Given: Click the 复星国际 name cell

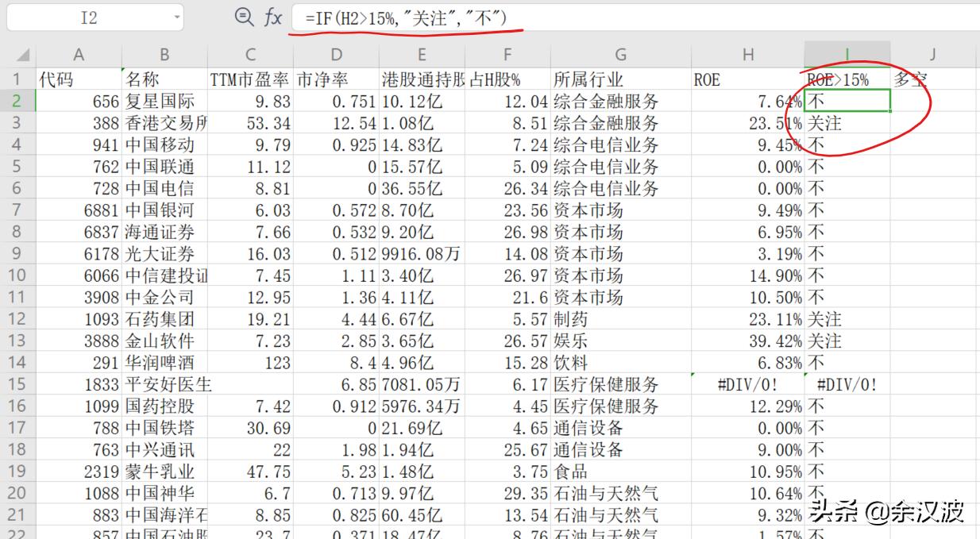Looking at the screenshot, I should 164,102.
